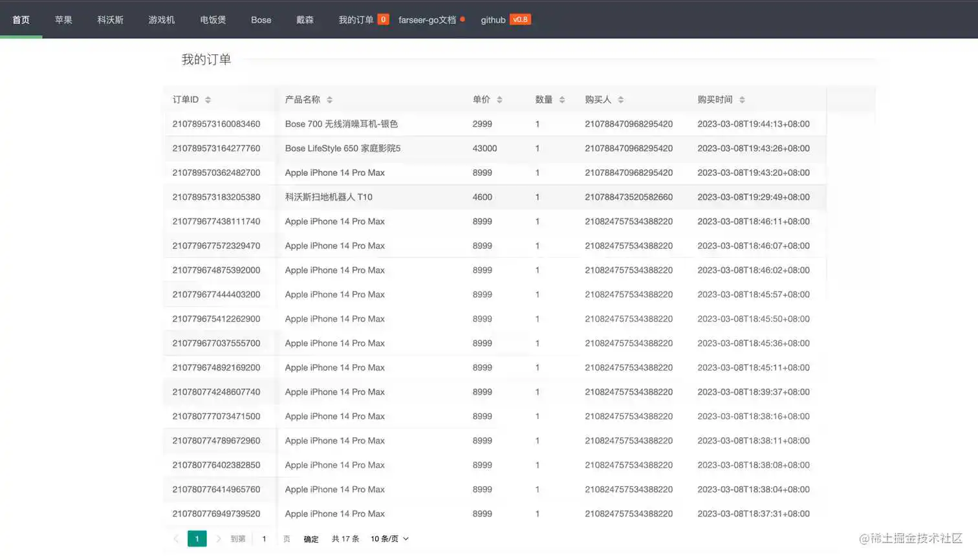Screen dimensions: 978x560
Task: Click time 2023-03-08T19:44:13+08:00
Action: coord(754,124)
